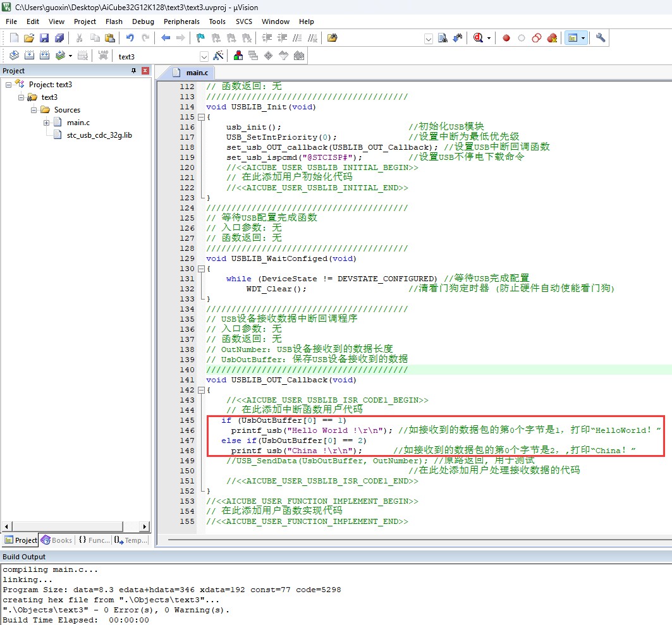Open the Debug menu
Image resolution: width=672 pixels, height=625 pixels.
pos(143,21)
